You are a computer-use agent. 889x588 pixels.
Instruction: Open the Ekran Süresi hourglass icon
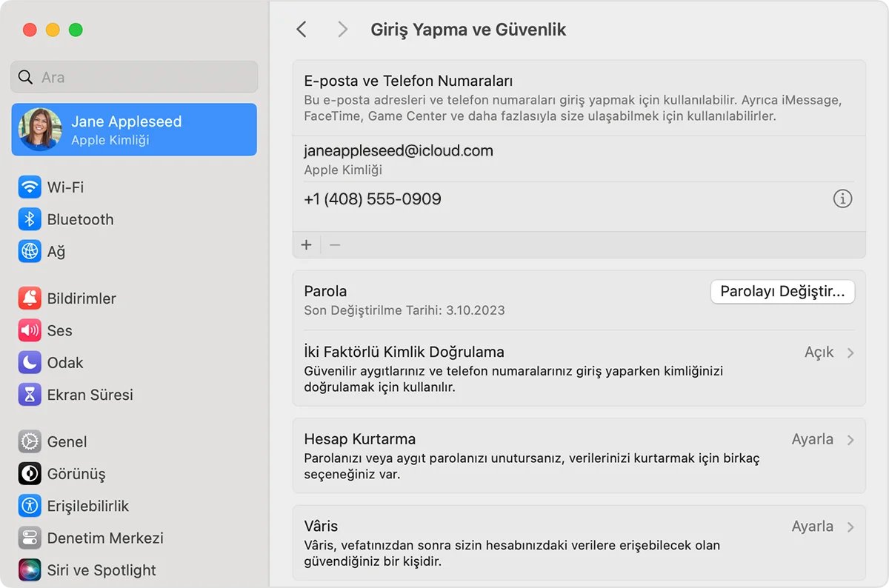coord(30,395)
